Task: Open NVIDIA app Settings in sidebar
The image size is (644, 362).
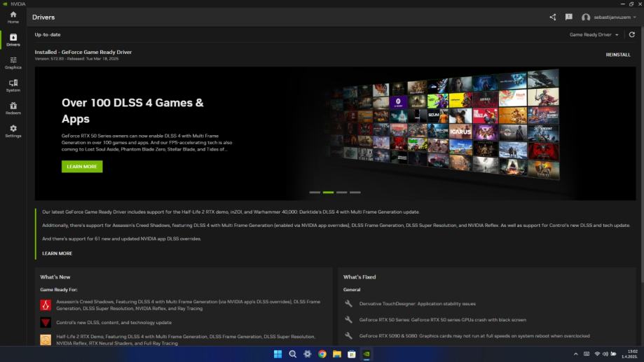Action: pyautogui.click(x=13, y=131)
